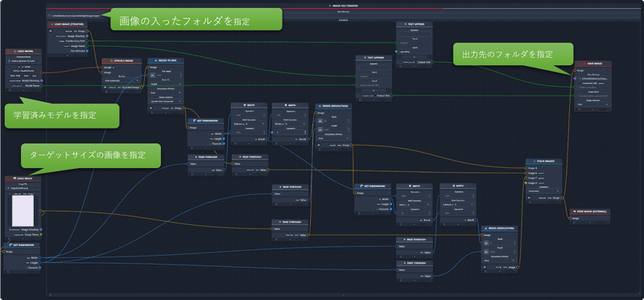Click the Stack Images output Image handle
The width and height of the screenshot is (644, 300).
[x=562, y=197]
